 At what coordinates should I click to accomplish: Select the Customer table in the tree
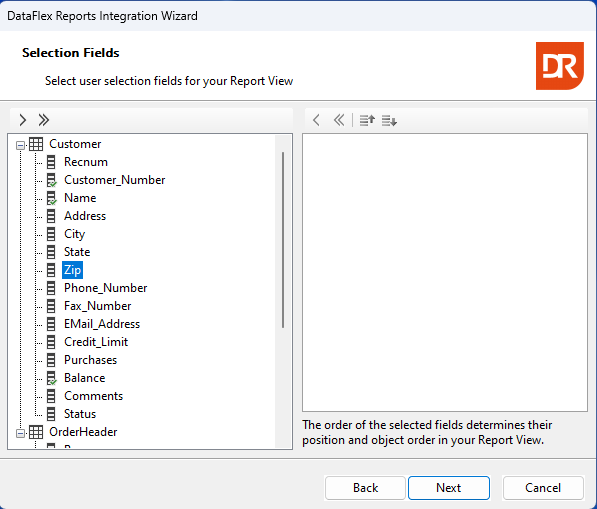(x=75, y=144)
